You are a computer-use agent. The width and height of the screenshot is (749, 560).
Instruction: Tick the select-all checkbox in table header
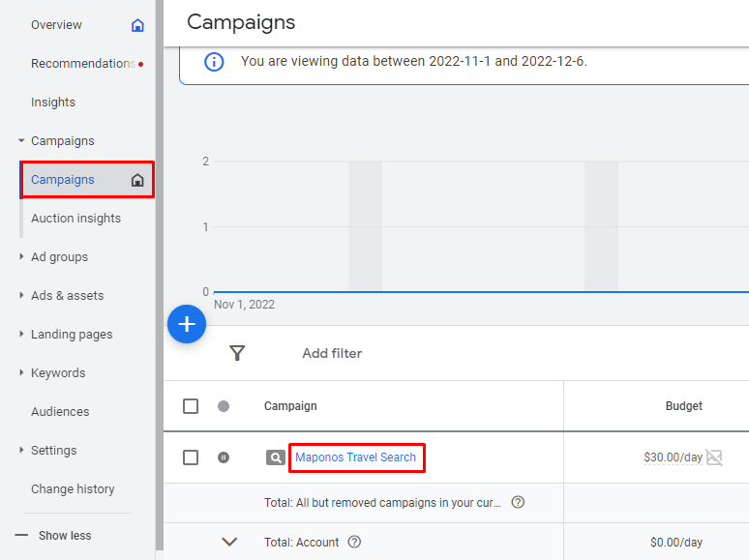191,406
